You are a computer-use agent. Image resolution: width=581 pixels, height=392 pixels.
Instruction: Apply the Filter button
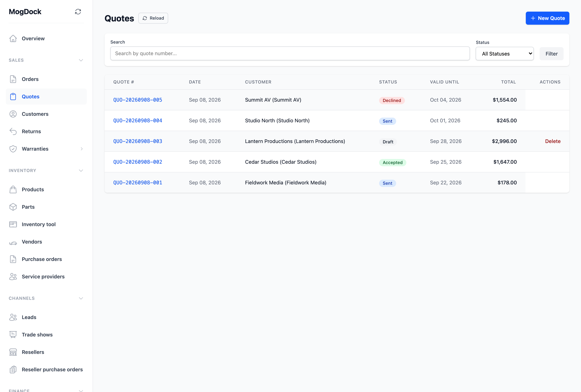pos(551,54)
